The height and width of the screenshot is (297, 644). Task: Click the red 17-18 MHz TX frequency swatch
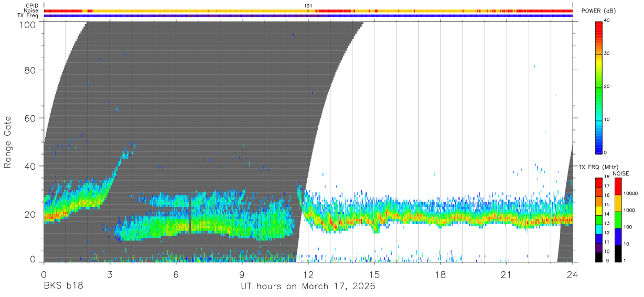click(x=599, y=182)
